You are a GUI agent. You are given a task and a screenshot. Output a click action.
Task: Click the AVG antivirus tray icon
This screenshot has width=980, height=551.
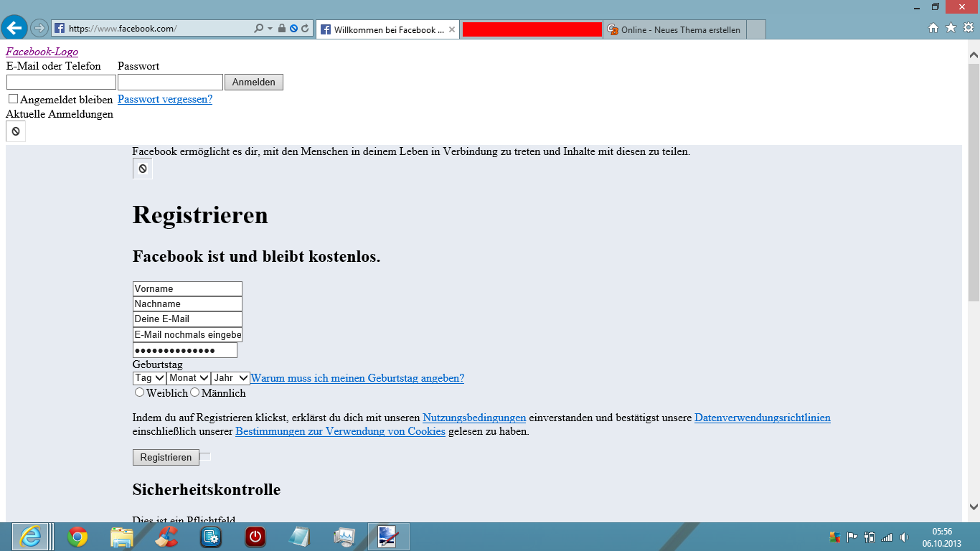coord(834,537)
